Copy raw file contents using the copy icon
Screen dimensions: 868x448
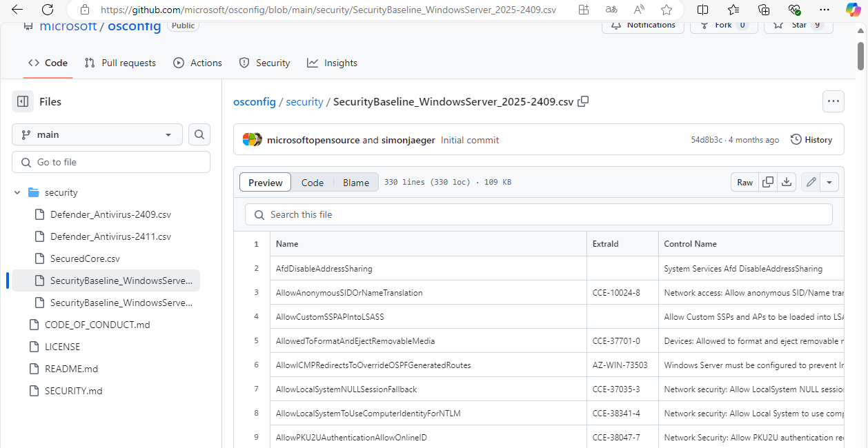pos(768,182)
